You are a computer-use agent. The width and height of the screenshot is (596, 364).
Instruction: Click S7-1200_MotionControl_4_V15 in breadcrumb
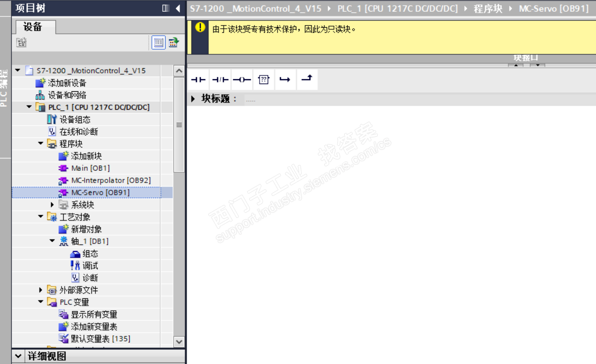tap(256, 8)
